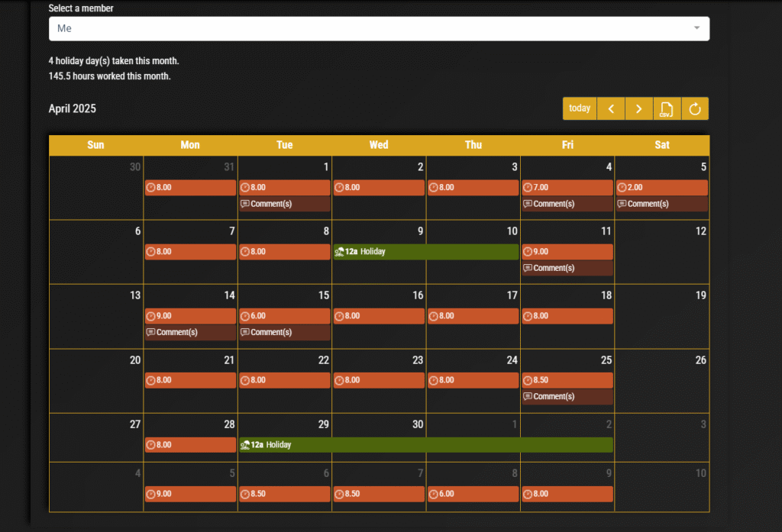Advance to the next month
This screenshot has width=782, height=532.
pyautogui.click(x=638, y=108)
